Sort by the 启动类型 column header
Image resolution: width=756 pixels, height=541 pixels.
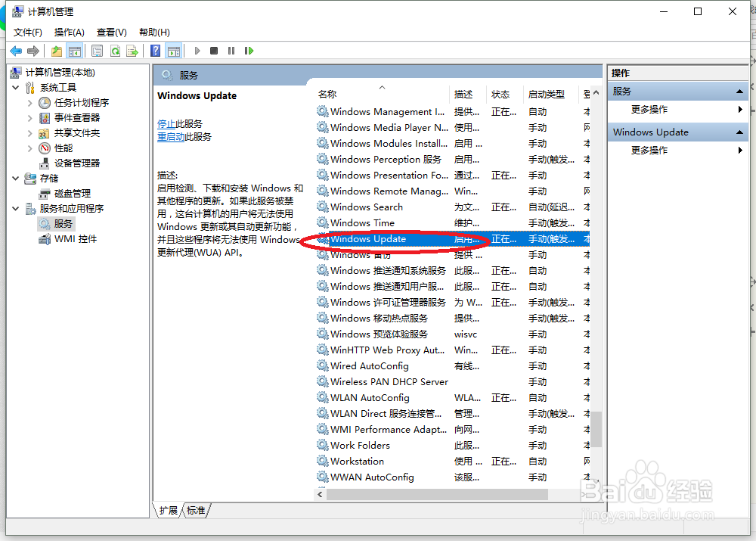(x=550, y=94)
